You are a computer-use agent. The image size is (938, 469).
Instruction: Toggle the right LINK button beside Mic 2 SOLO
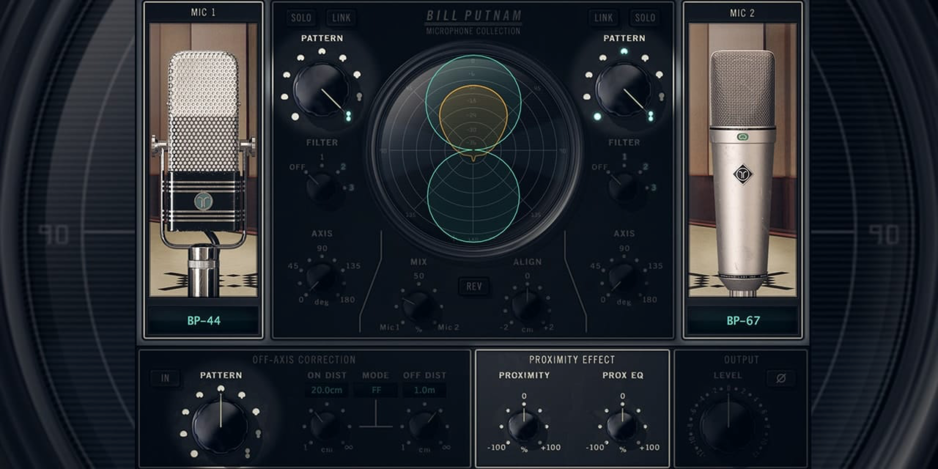[x=604, y=17]
